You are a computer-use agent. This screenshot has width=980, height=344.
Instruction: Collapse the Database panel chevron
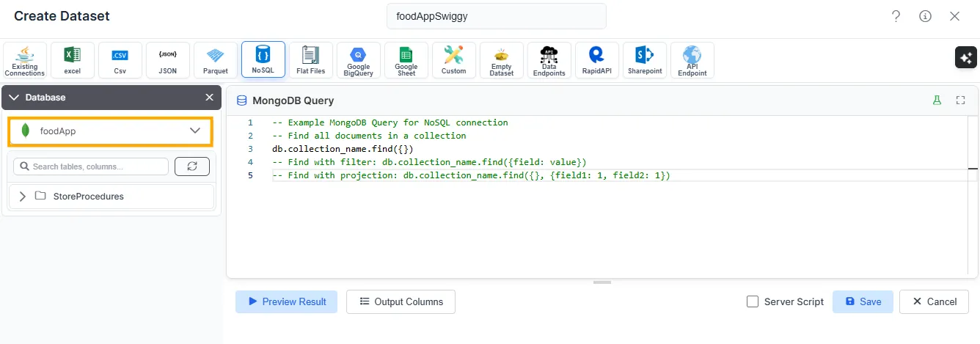tap(14, 98)
